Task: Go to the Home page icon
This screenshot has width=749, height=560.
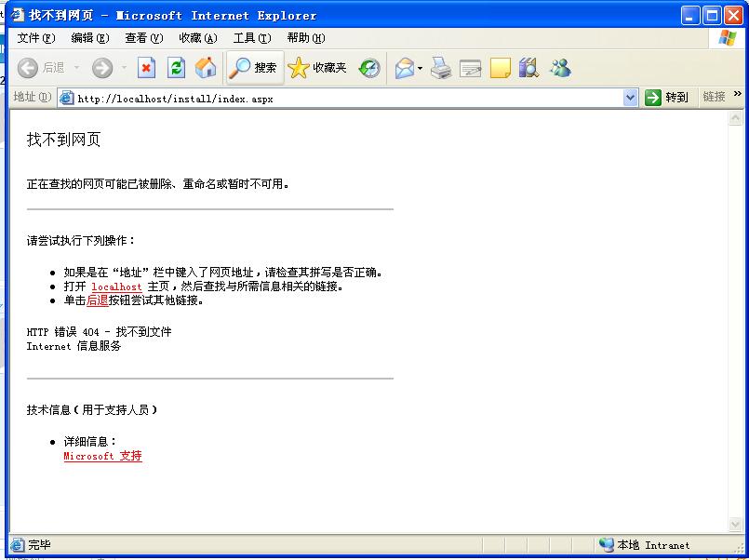Action: pyautogui.click(x=206, y=68)
